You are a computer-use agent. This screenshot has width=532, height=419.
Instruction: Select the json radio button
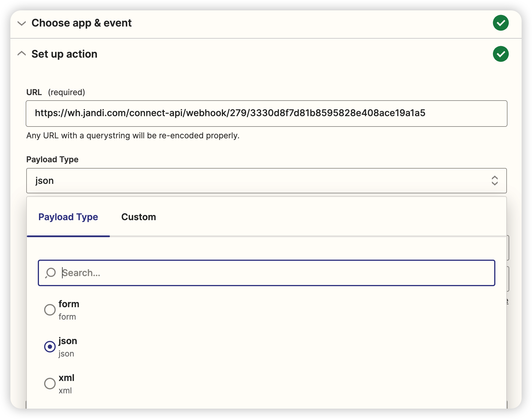click(x=50, y=347)
